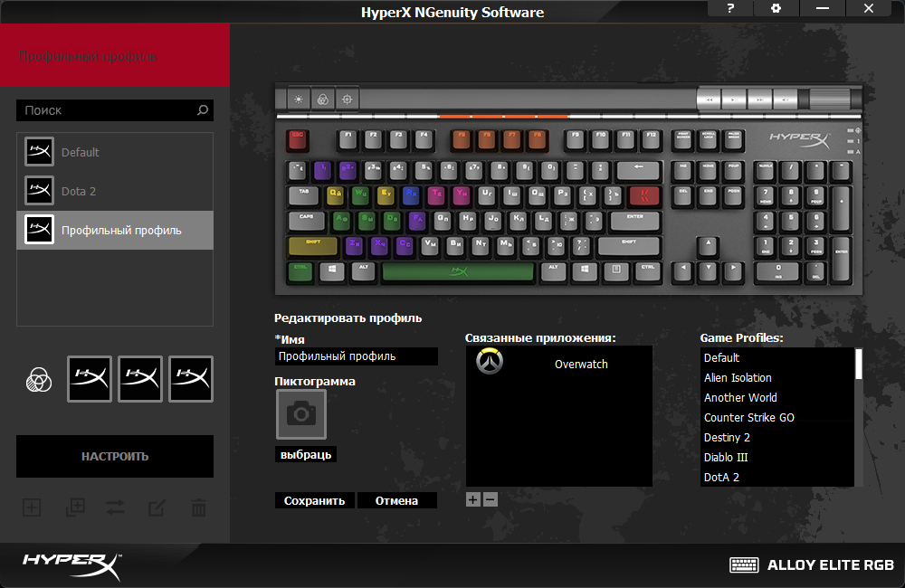Click the keyboard play/pause media key
The height and width of the screenshot is (588, 905).
point(734,100)
